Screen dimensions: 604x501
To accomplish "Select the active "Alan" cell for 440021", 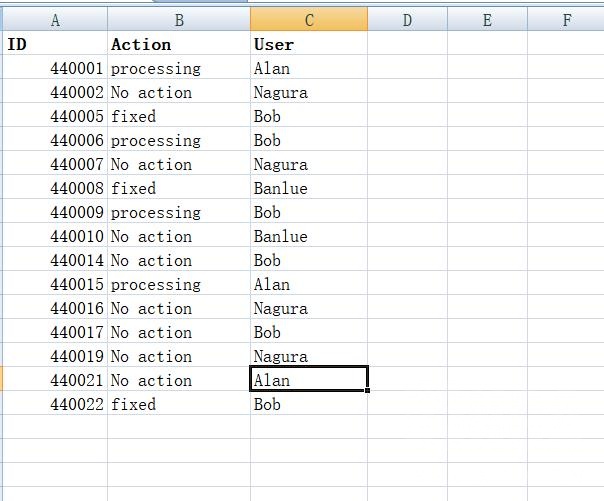I will 309,380.
